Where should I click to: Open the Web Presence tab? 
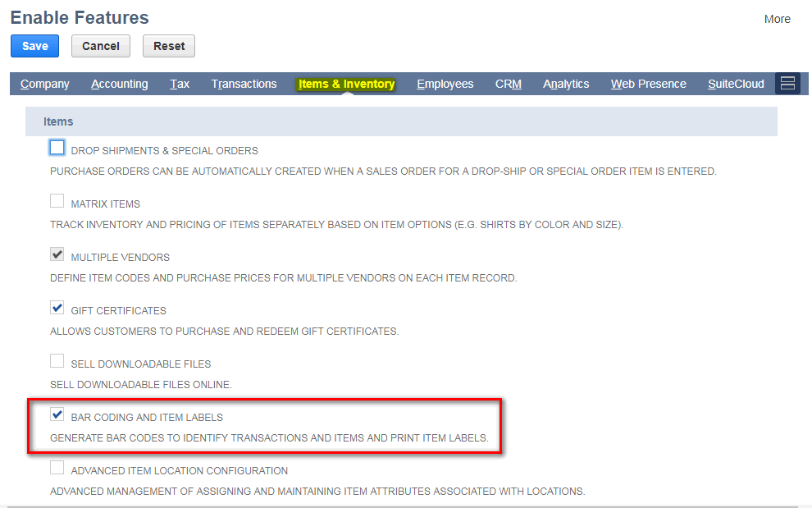click(648, 83)
